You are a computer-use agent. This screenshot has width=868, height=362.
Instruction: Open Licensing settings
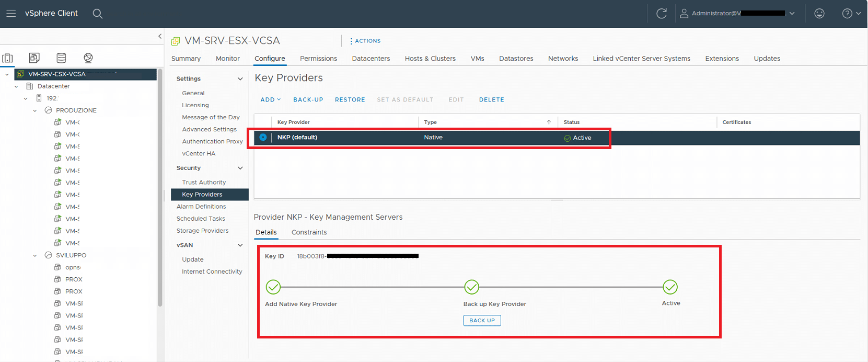pos(195,105)
